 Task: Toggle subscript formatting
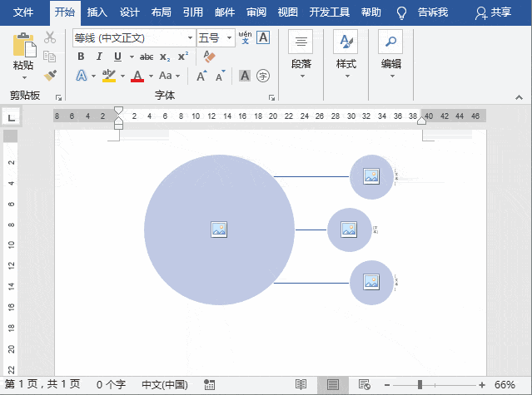pyautogui.click(x=165, y=57)
